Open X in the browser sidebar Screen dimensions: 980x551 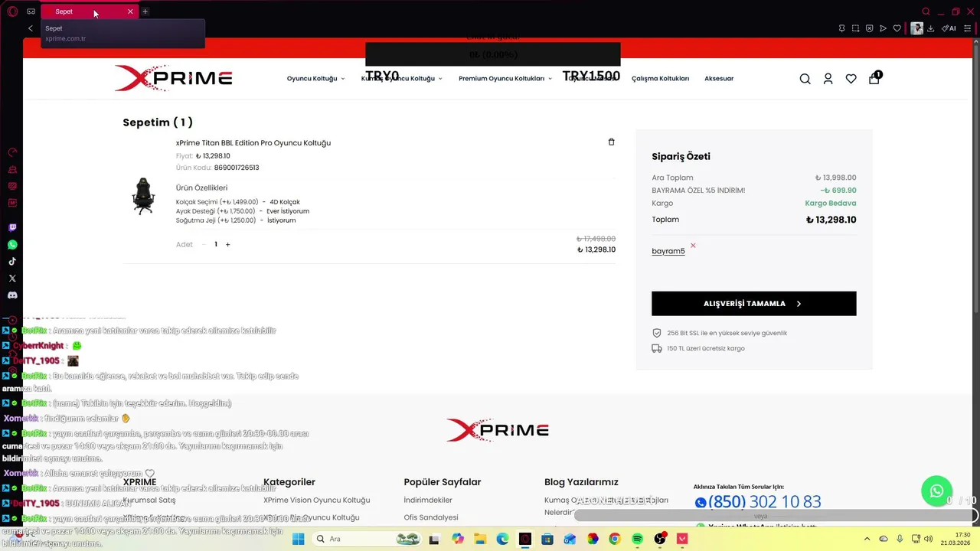point(12,279)
